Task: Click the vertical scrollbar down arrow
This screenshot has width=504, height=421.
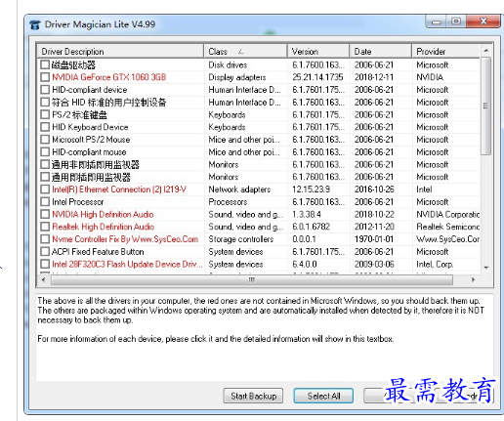Action: (x=485, y=268)
